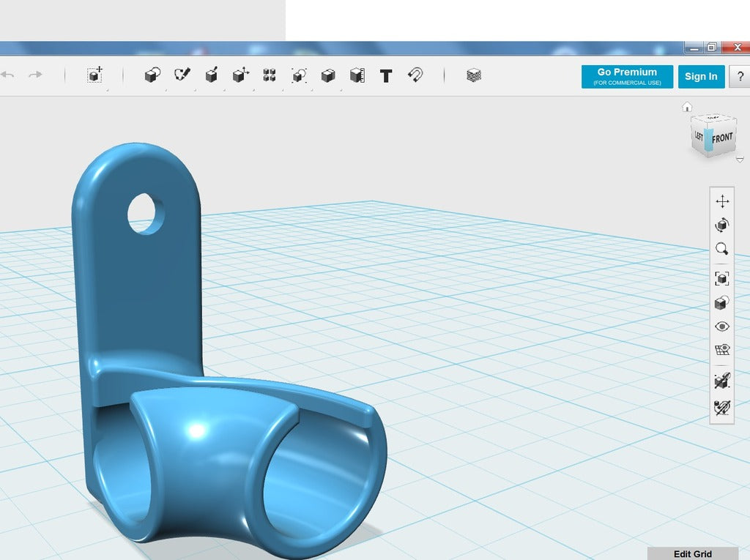Open the Material layers icon
The image size is (750, 560).
point(473,75)
